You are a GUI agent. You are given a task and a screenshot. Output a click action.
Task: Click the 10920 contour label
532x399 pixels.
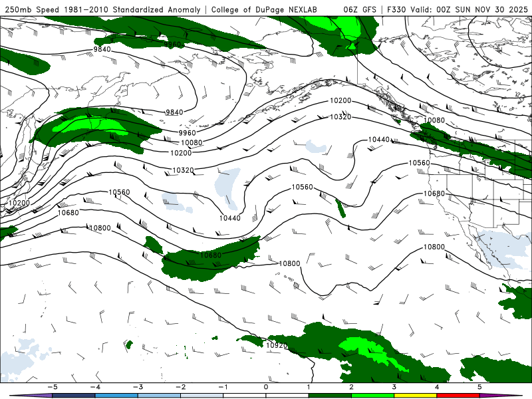(277, 345)
